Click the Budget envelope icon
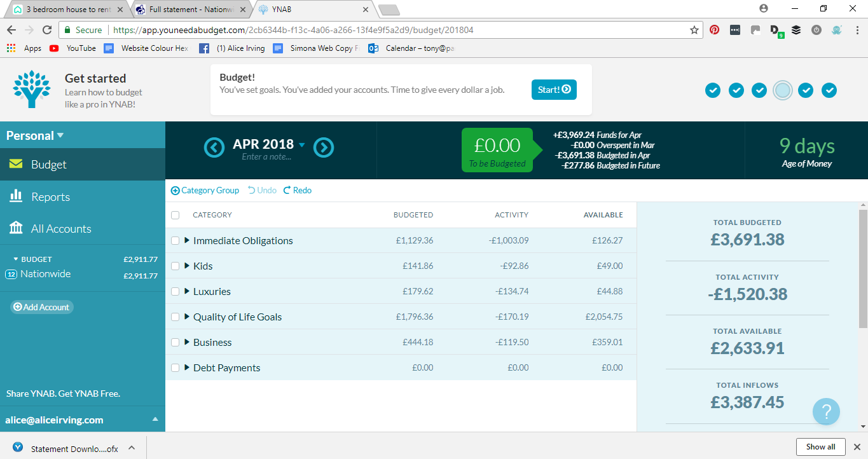 (16, 164)
